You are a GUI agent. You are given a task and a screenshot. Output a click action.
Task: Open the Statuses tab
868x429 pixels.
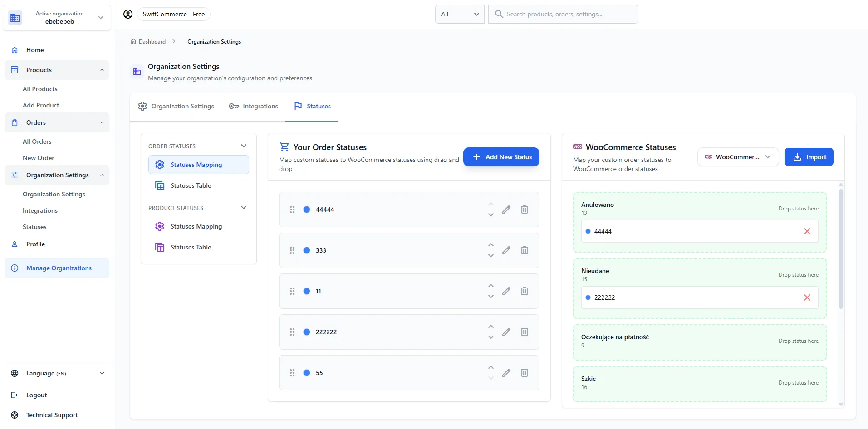coord(312,106)
